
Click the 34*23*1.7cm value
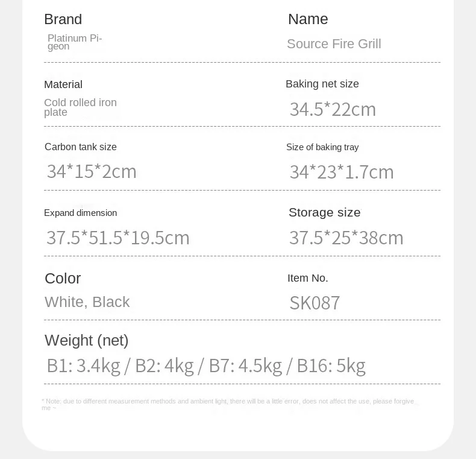[x=342, y=172]
